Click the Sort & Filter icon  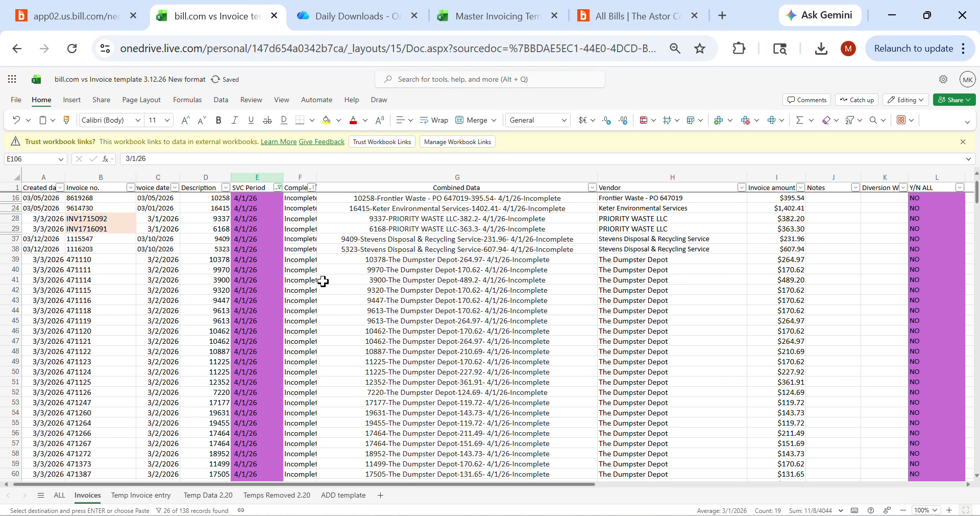coord(850,120)
